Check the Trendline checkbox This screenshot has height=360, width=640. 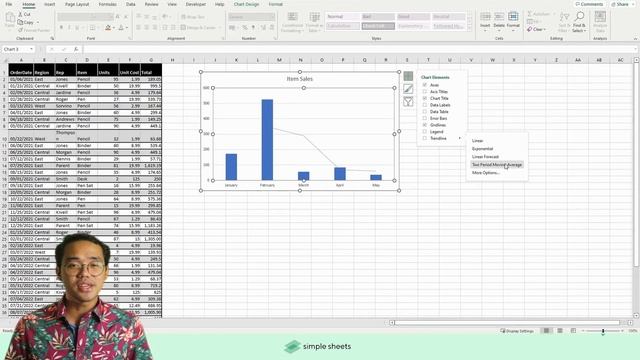click(425, 138)
